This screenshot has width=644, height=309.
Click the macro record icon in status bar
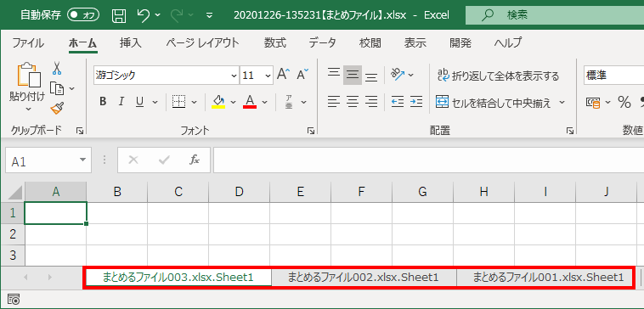[13, 299]
